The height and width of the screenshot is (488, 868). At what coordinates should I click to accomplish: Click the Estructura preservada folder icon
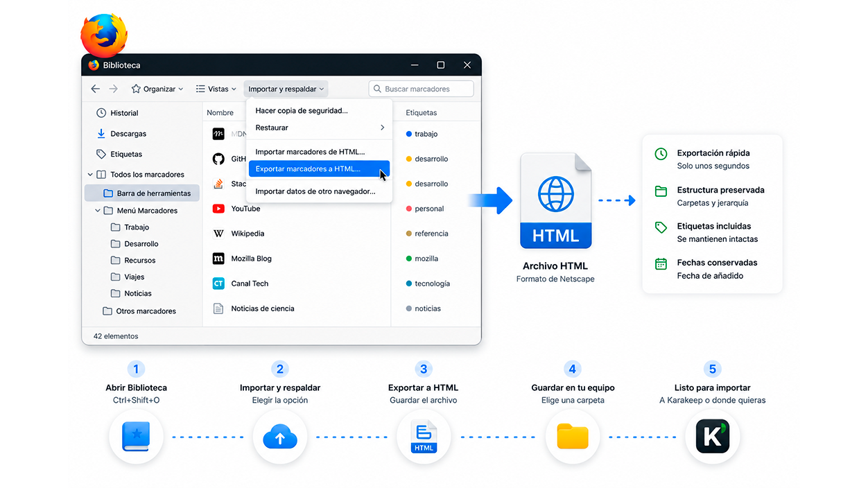click(x=661, y=191)
